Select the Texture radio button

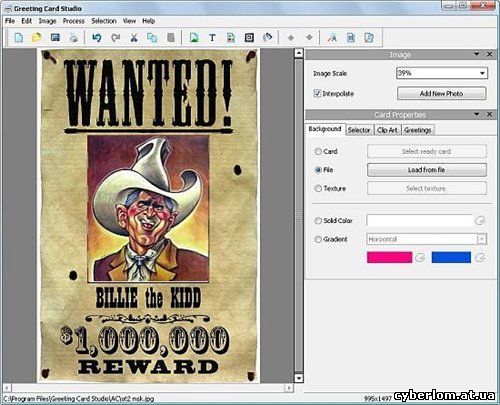pyautogui.click(x=318, y=188)
